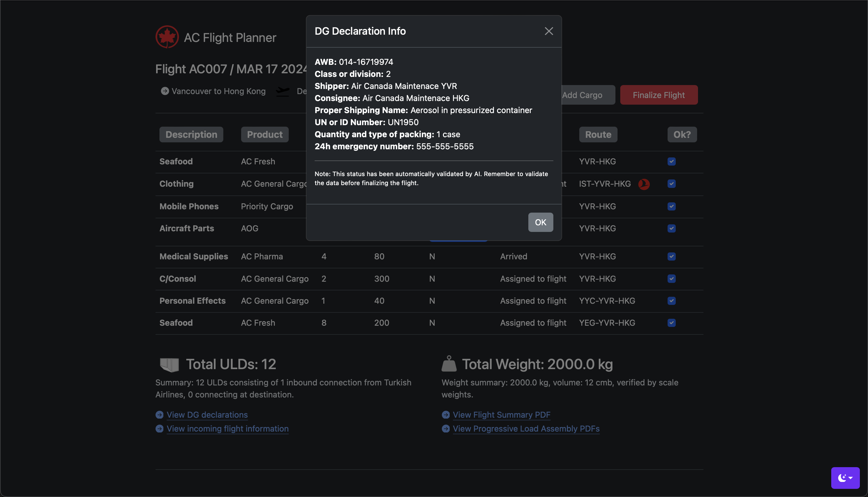Click the Description column header
The width and height of the screenshot is (868, 497).
coord(191,135)
